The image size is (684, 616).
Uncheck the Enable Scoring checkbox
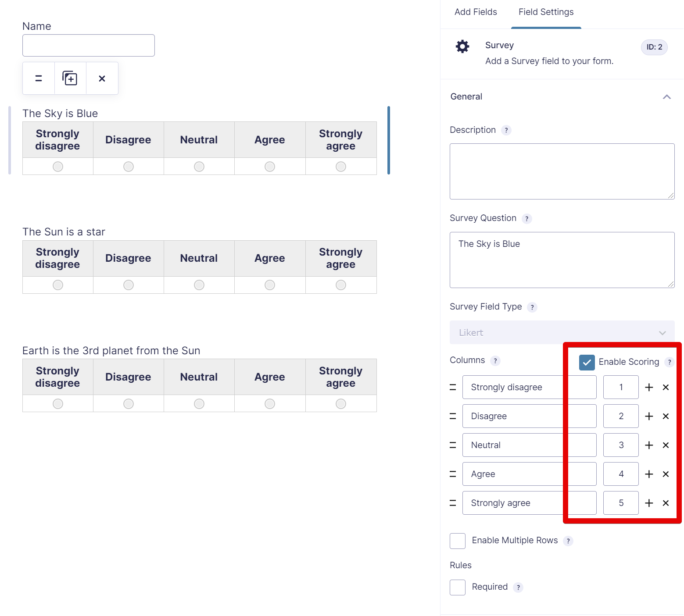click(x=587, y=362)
